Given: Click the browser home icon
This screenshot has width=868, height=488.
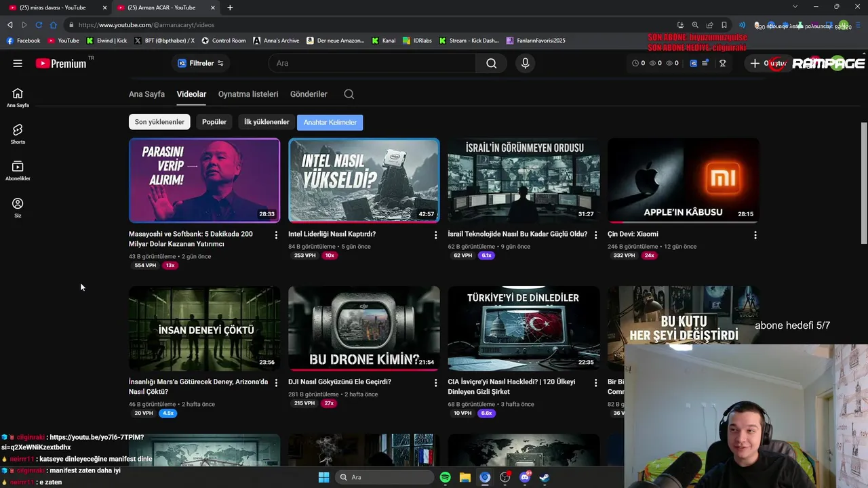Looking at the screenshot, I should (x=53, y=25).
